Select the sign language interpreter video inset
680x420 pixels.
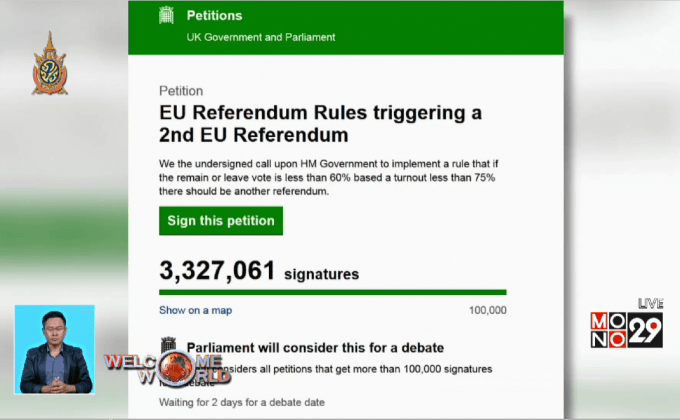pyautogui.click(x=53, y=349)
